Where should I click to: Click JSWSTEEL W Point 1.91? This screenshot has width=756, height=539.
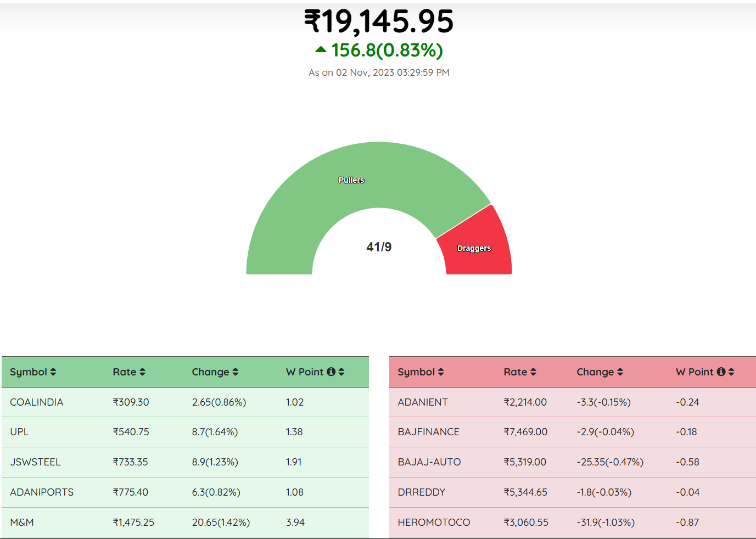294,462
